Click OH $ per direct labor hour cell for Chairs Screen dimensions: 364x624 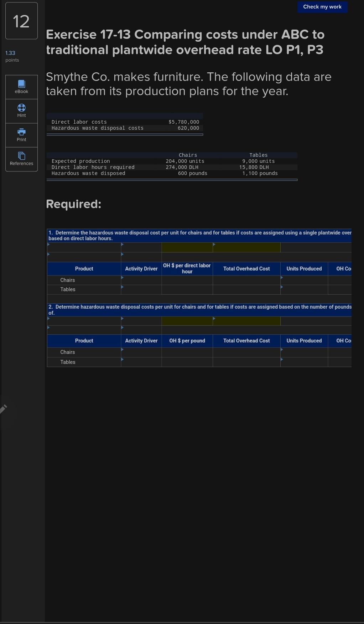tap(187, 280)
